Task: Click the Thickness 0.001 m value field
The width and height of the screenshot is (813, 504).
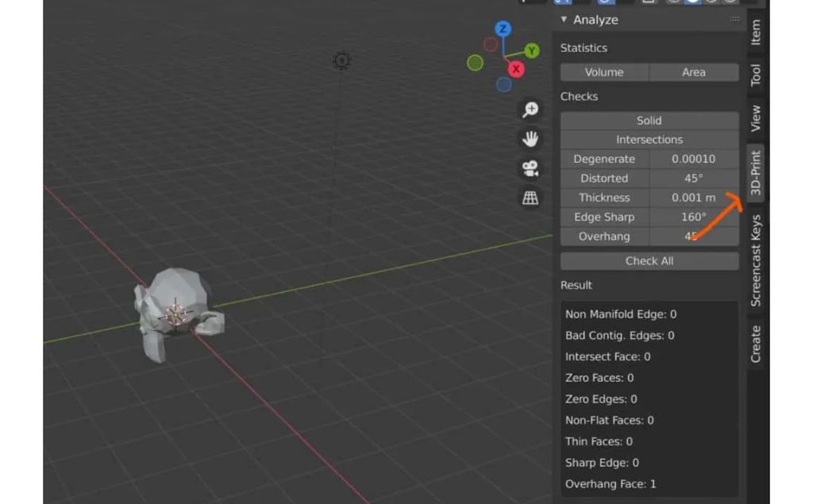Action: [693, 198]
